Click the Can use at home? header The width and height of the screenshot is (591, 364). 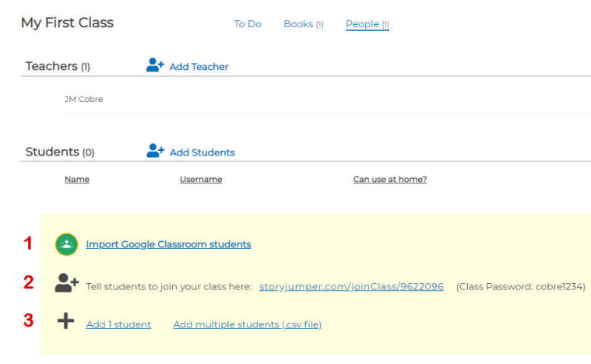pyautogui.click(x=389, y=180)
